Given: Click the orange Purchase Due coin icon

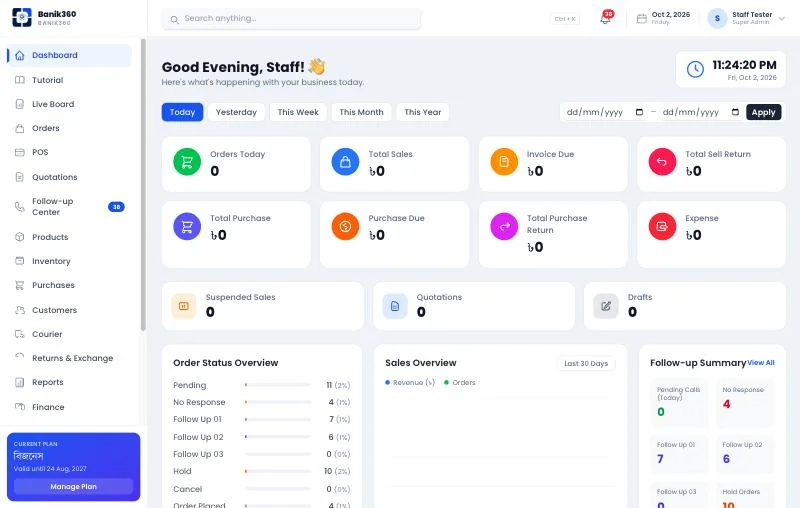Looking at the screenshot, I should click(x=345, y=226).
